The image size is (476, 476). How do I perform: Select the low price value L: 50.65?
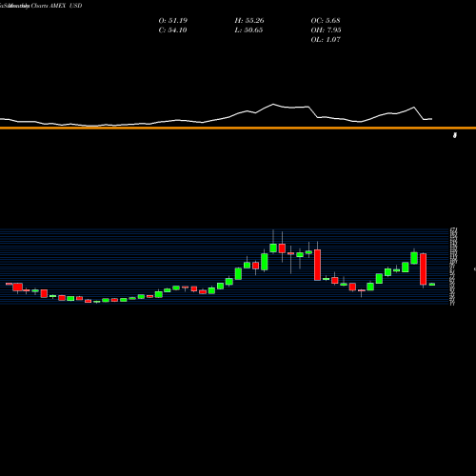248,30
